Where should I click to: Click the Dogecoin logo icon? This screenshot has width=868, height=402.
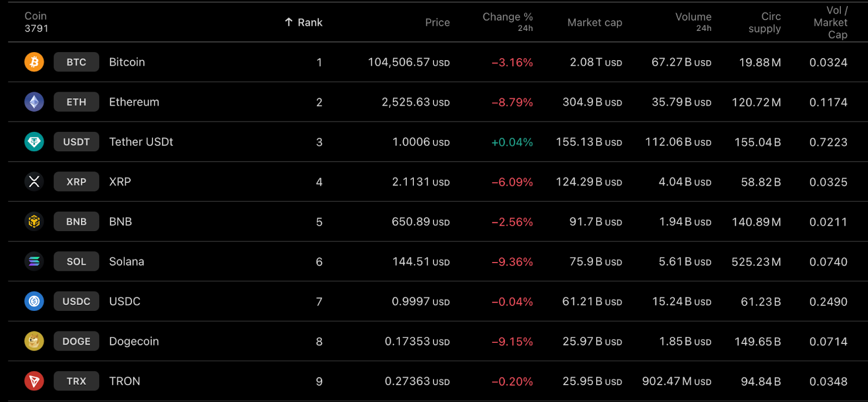click(34, 341)
